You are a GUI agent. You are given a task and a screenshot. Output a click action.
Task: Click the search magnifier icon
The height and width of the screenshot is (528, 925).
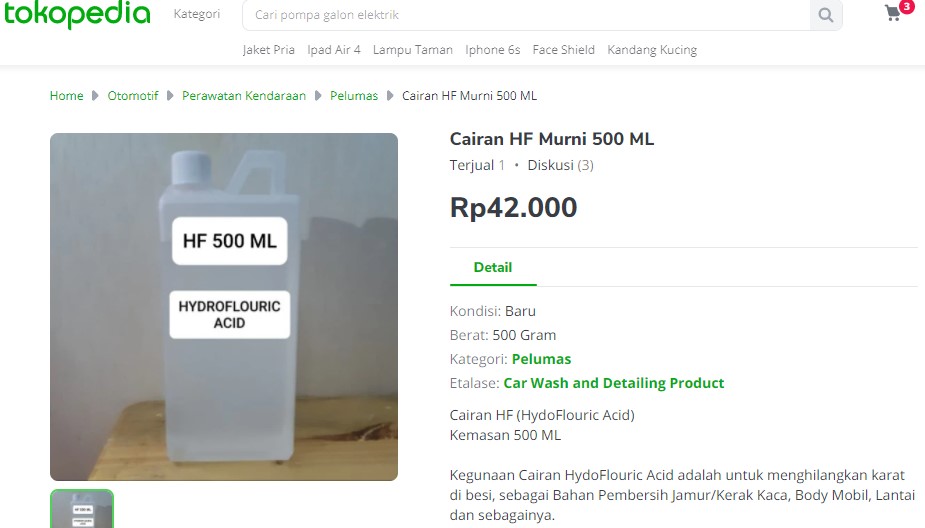point(826,15)
